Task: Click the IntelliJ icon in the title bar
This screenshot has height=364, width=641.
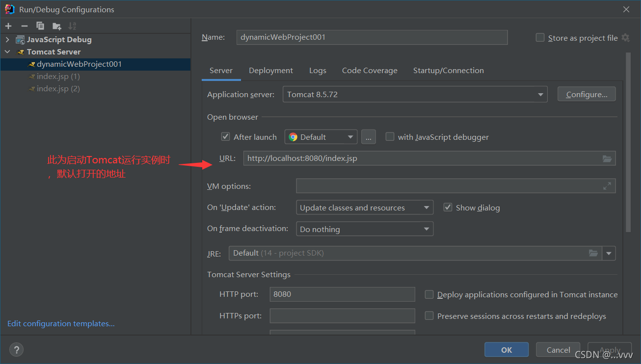Action: 10,9
